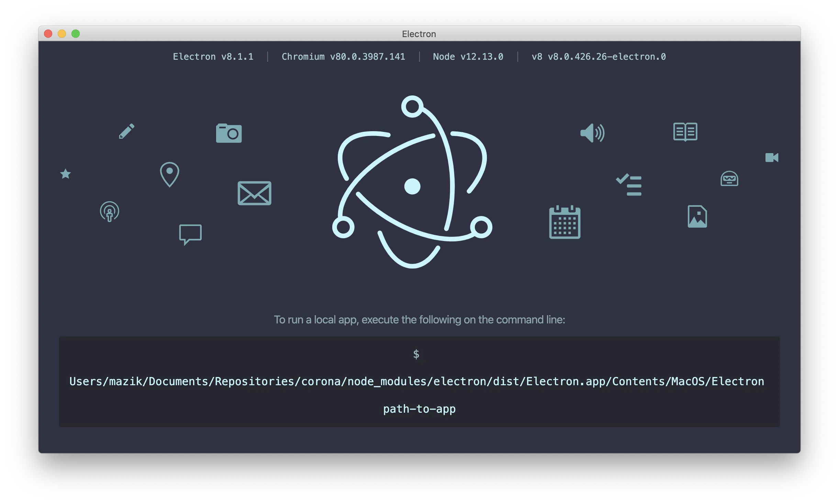Click the calendar icon

564,222
